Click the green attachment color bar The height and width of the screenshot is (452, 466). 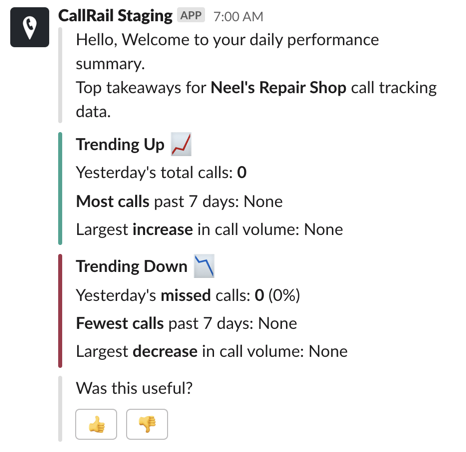[60, 188]
